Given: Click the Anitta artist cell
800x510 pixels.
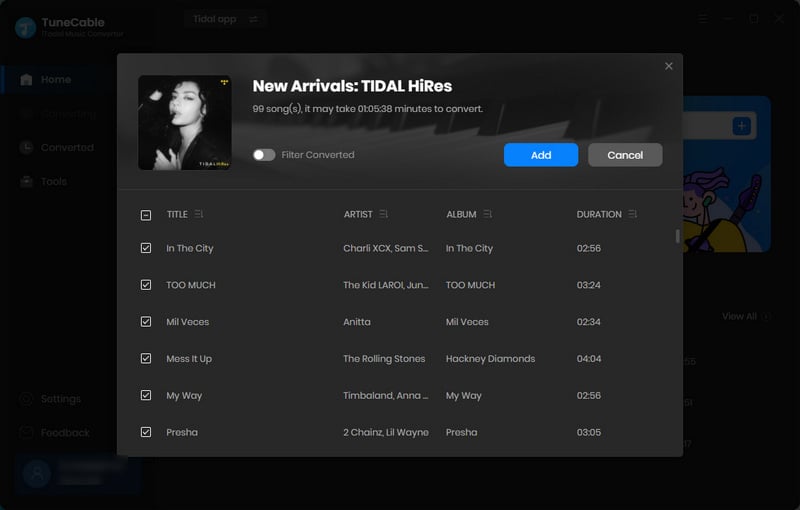Looking at the screenshot, I should 357,322.
